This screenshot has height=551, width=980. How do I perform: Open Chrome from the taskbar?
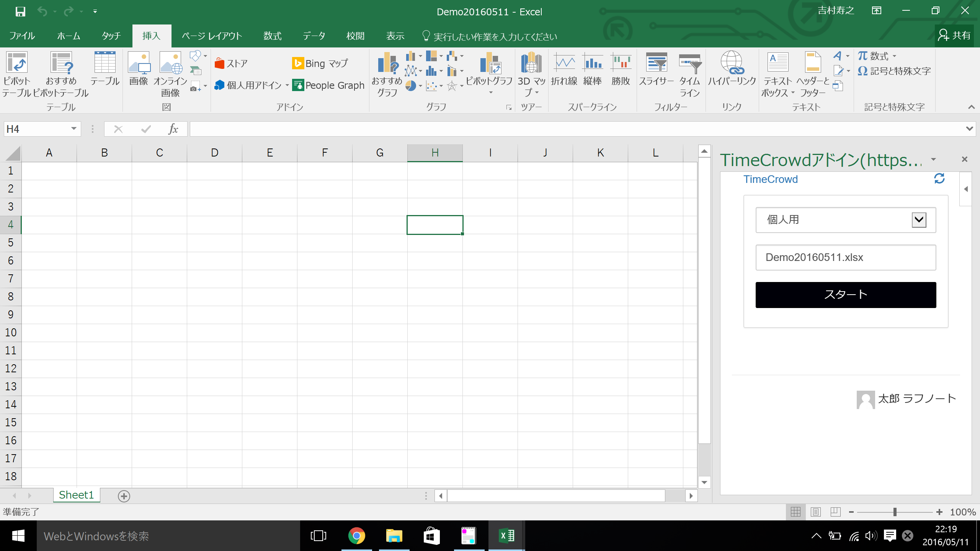pos(356,536)
